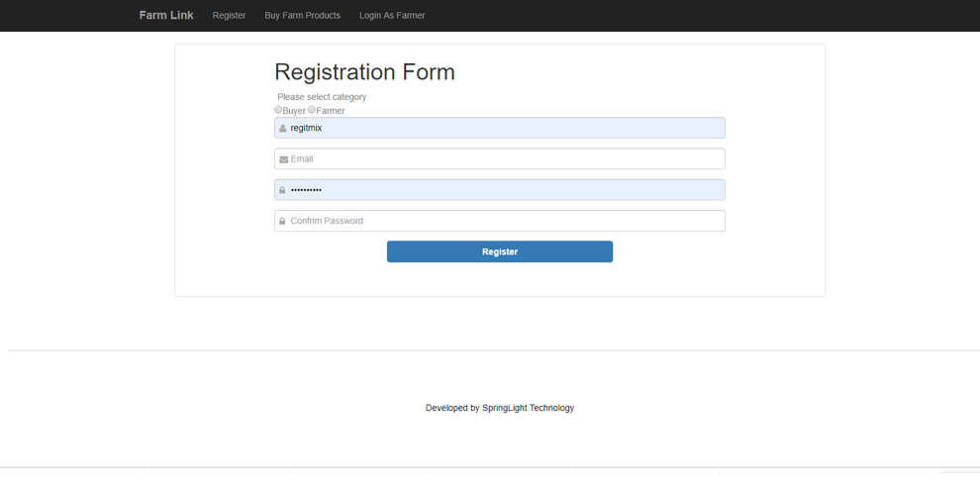Click the lock icon in password field
The image size is (980, 492).
(282, 190)
